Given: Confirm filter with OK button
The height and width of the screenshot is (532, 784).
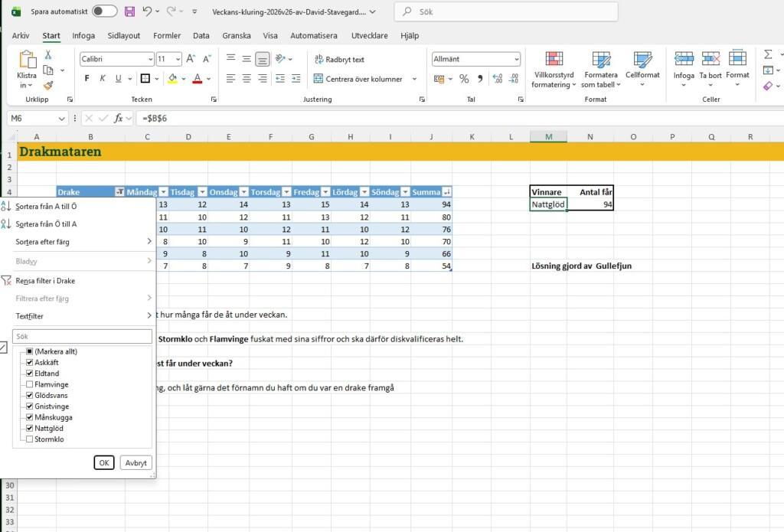Looking at the screenshot, I should [x=104, y=463].
